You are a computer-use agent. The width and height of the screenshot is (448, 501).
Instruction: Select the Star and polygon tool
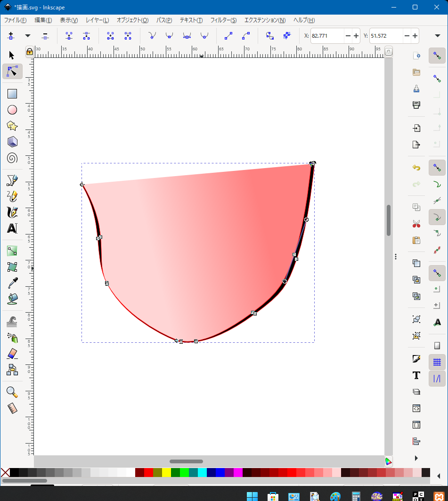point(12,126)
